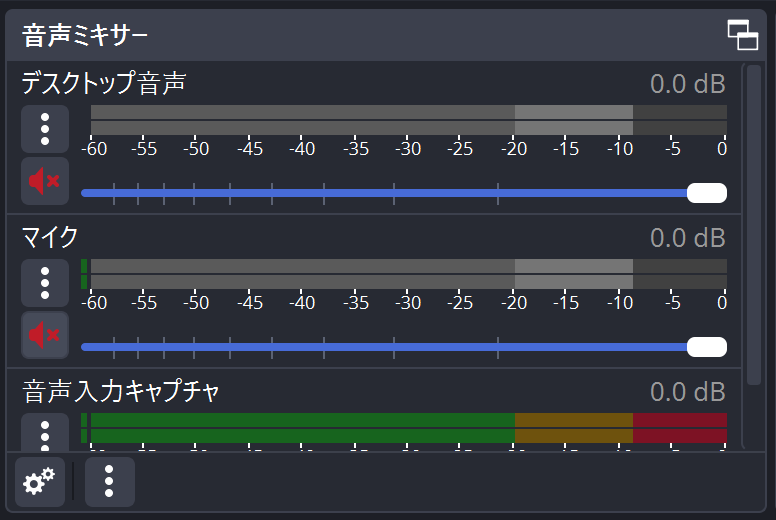Click the 音声入力キャプチャ green level meter
Image resolution: width=776 pixels, height=520 pixels.
(x=300, y=428)
